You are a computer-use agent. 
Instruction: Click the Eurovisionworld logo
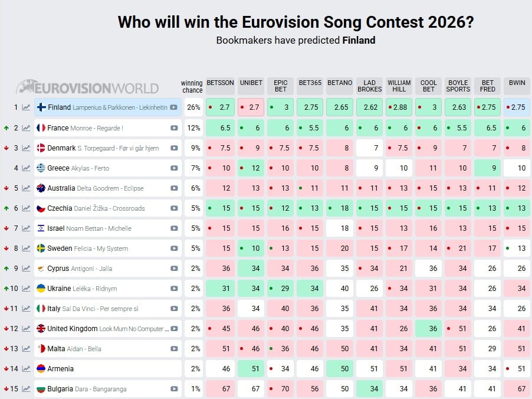(x=87, y=87)
